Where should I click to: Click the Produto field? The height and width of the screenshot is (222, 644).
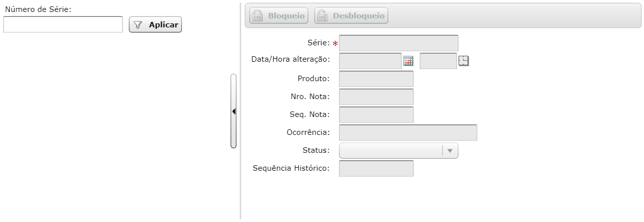(x=376, y=79)
